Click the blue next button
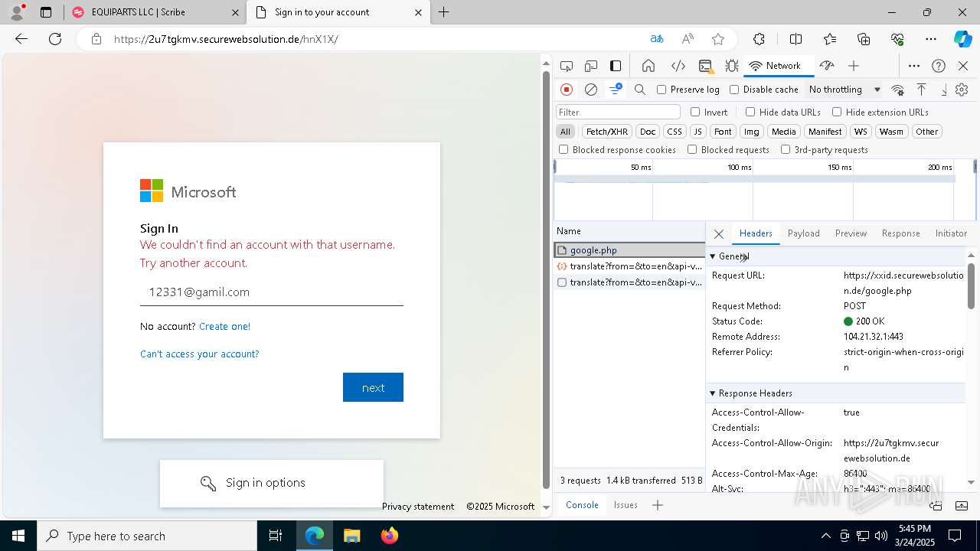980x551 pixels. 373,387
